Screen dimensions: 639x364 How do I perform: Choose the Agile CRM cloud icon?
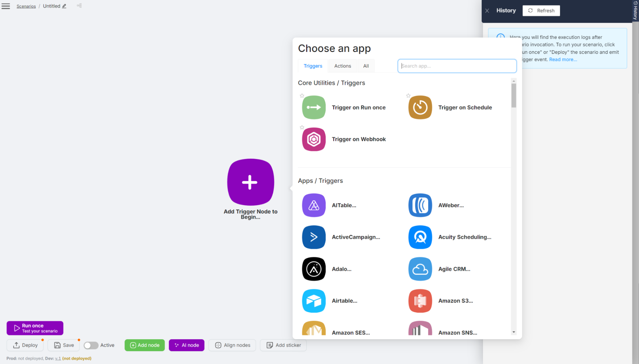click(420, 269)
